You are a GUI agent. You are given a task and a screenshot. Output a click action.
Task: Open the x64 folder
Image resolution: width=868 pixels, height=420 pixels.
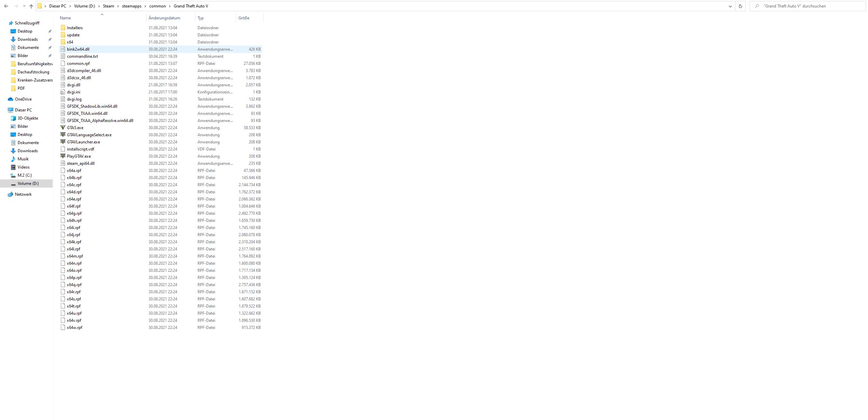tap(71, 42)
